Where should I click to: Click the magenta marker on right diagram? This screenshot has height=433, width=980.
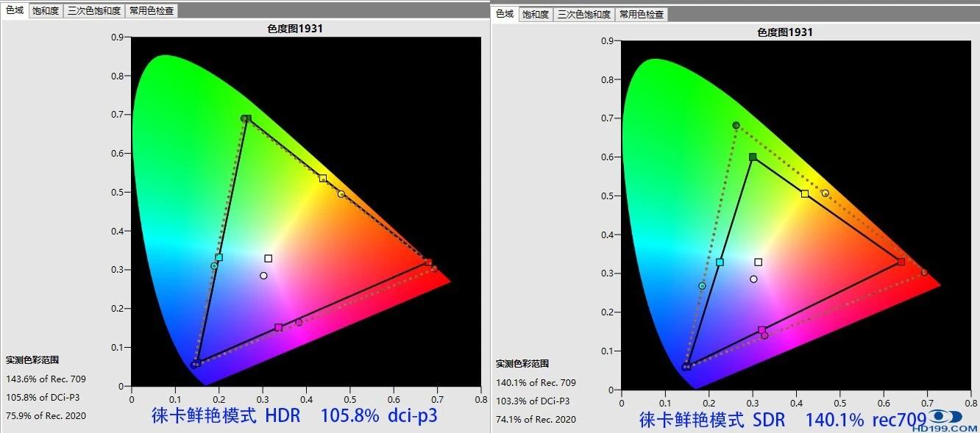(x=760, y=328)
